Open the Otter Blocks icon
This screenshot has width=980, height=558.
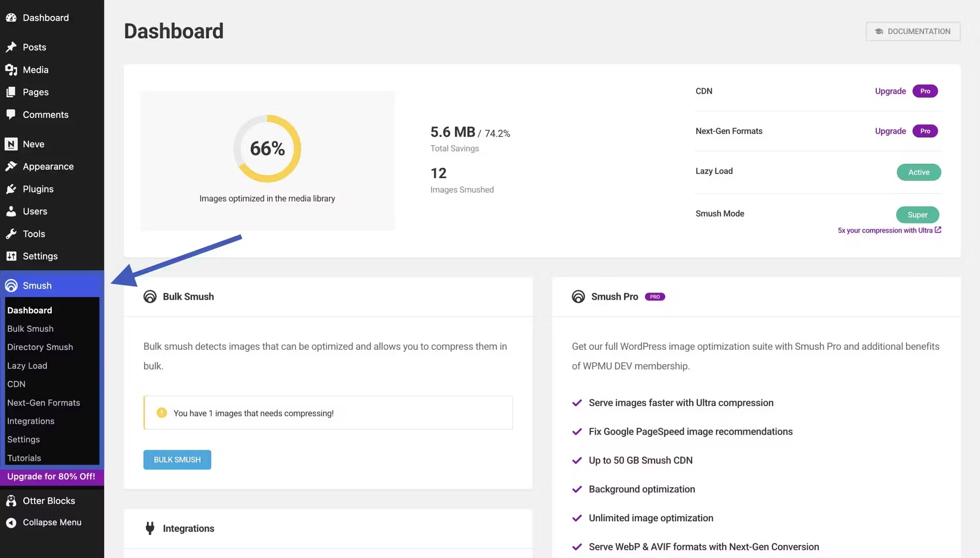click(x=11, y=500)
